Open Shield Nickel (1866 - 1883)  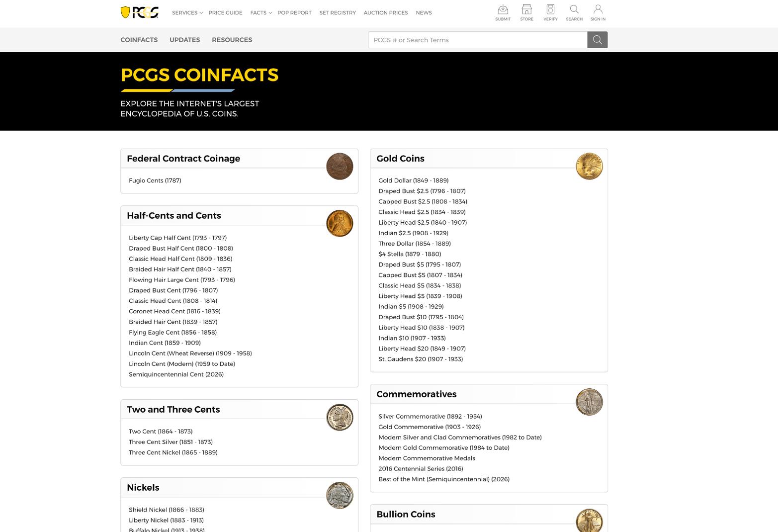tap(167, 510)
